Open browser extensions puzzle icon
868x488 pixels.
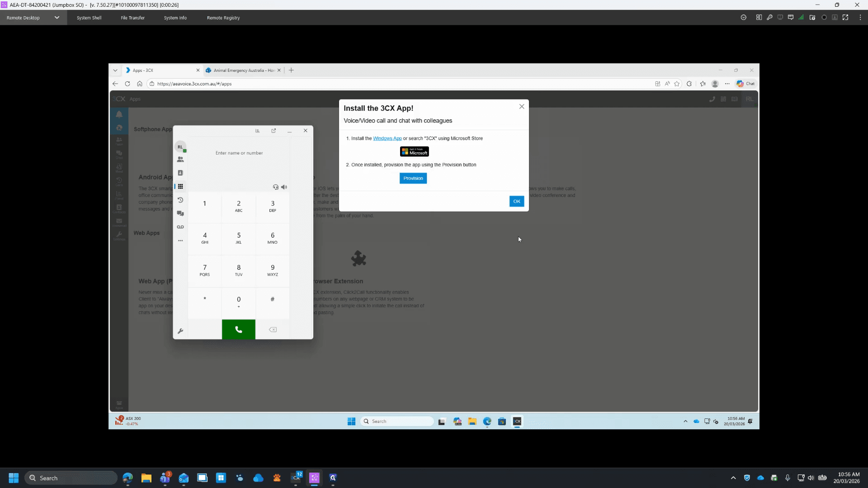click(x=689, y=84)
